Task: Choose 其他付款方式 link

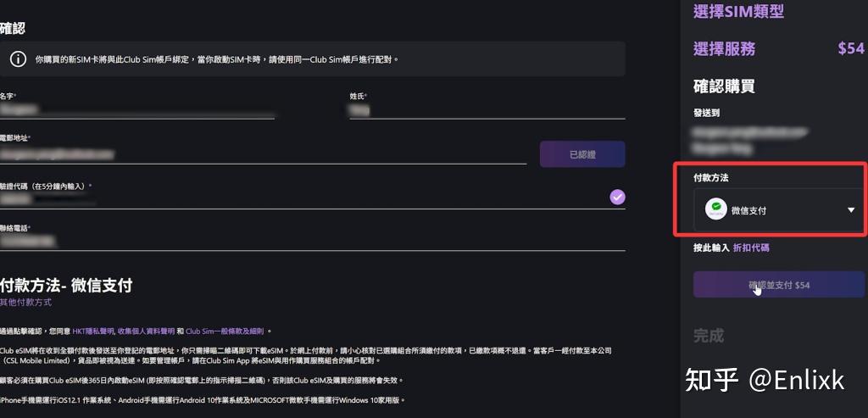Action: pyautogui.click(x=26, y=303)
